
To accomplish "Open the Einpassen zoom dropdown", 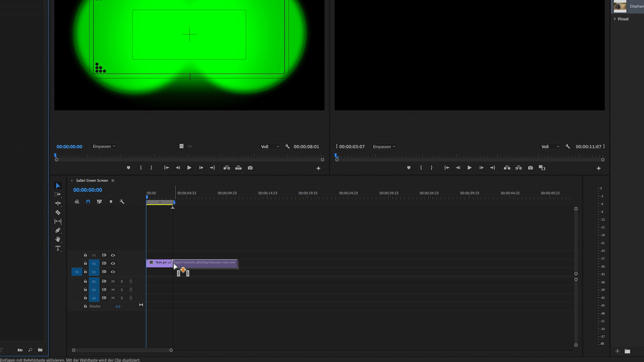I will 104,146.
